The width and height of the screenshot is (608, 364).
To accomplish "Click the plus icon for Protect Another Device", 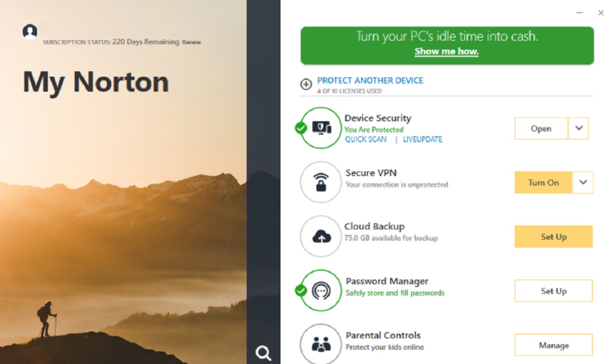I will coord(306,84).
